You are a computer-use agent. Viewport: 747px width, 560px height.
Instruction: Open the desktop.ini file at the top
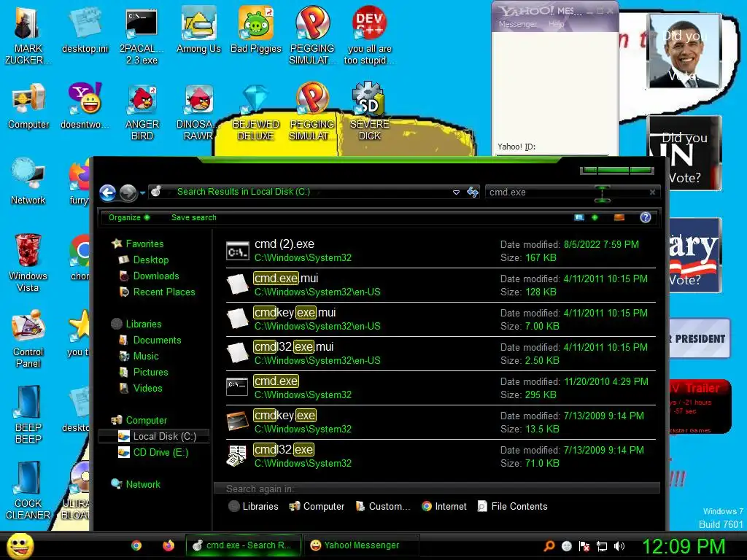(x=85, y=31)
